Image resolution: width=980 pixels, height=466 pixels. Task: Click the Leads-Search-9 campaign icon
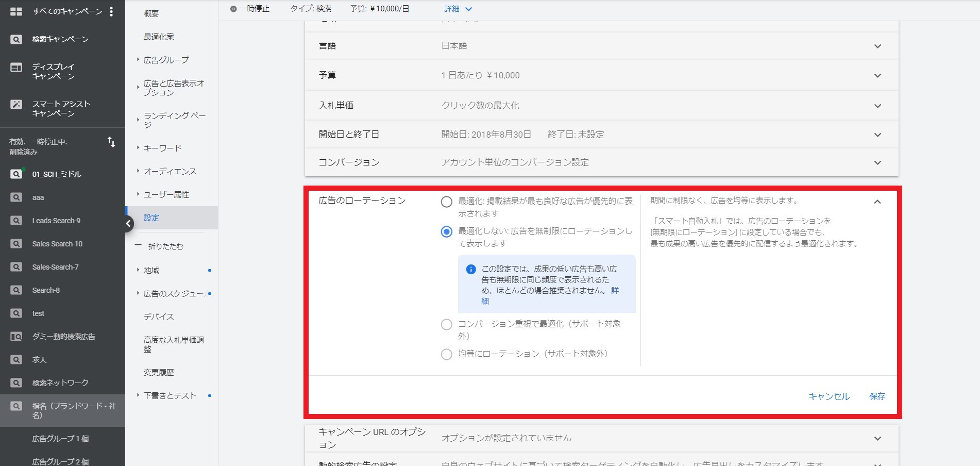point(16,221)
